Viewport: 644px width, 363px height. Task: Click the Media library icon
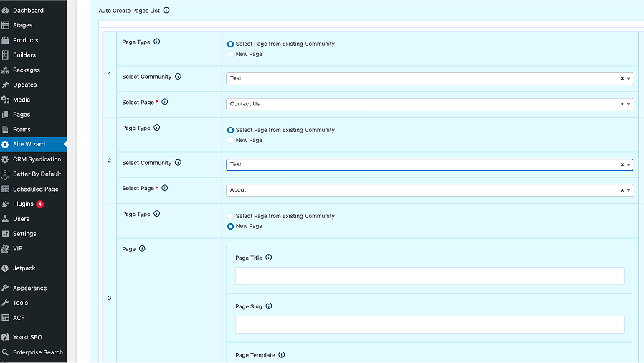click(5, 100)
